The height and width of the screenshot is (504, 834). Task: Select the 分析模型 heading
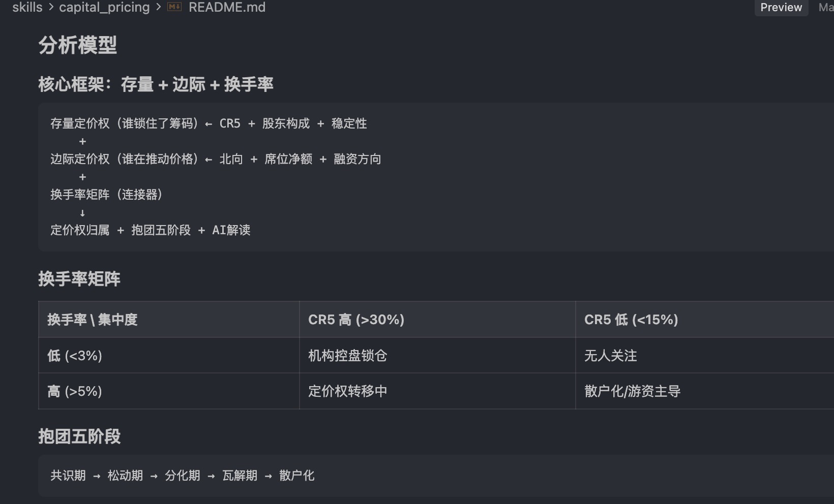pyautogui.click(x=77, y=47)
